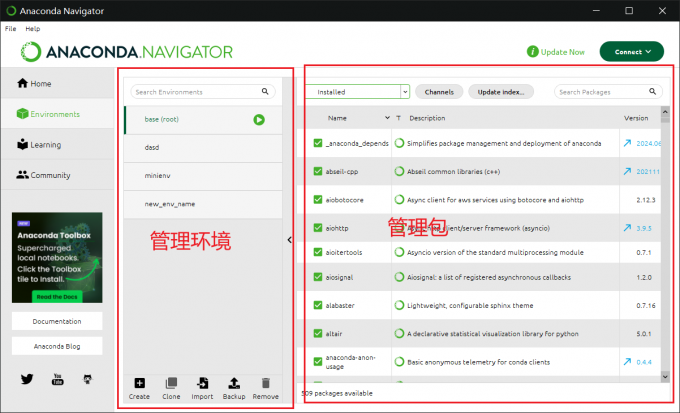Expand the Connect dropdown button
680x413 pixels.
(x=631, y=52)
